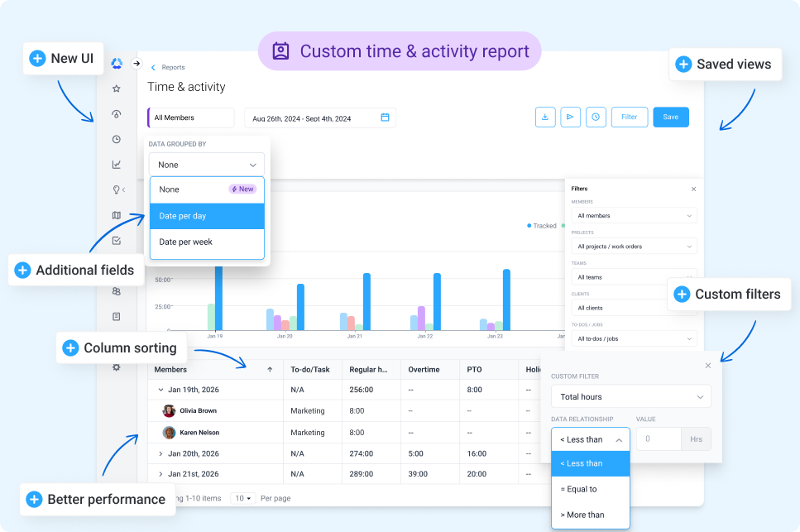Select the reports chart icon in sidebar
This screenshot has width=800, height=532.
[117, 164]
